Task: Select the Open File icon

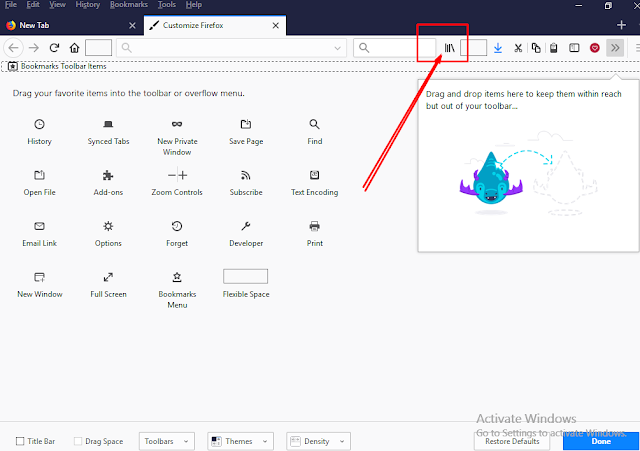Action: pos(39,175)
